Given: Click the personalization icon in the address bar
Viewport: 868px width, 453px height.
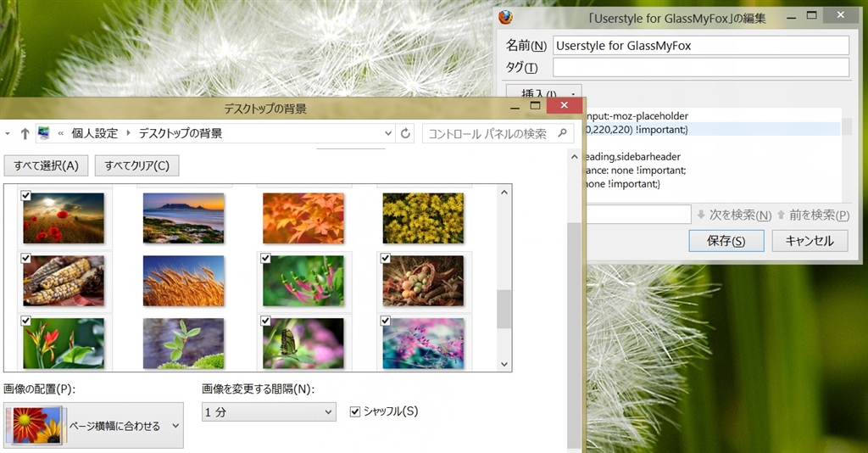Looking at the screenshot, I should pyautogui.click(x=44, y=133).
